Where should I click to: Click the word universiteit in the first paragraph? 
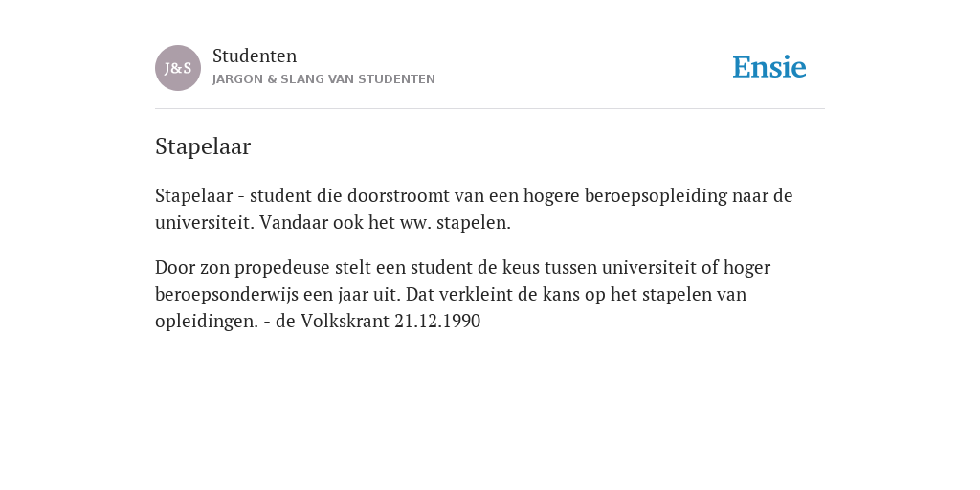[x=205, y=222]
